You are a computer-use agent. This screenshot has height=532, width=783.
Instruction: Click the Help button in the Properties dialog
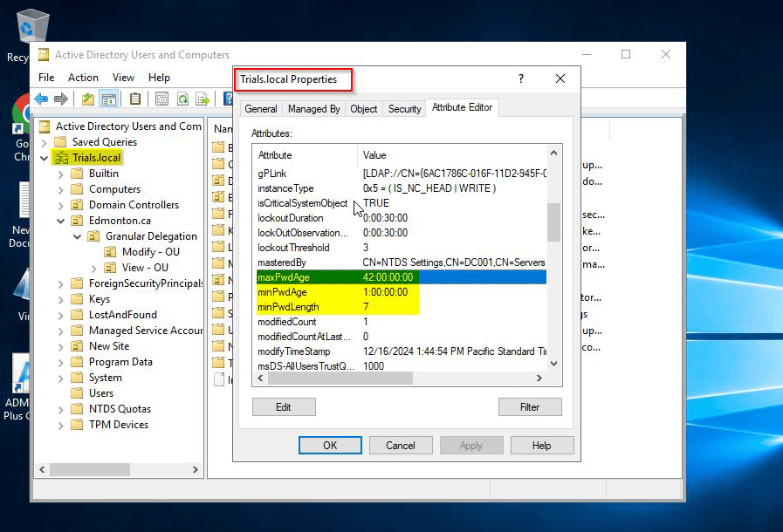click(x=542, y=445)
